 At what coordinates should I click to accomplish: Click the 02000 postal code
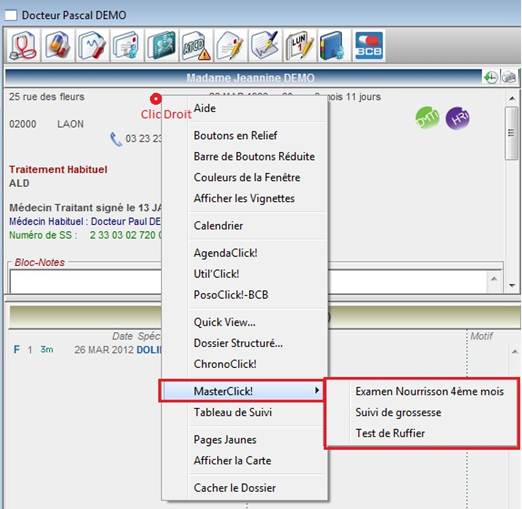tap(23, 124)
